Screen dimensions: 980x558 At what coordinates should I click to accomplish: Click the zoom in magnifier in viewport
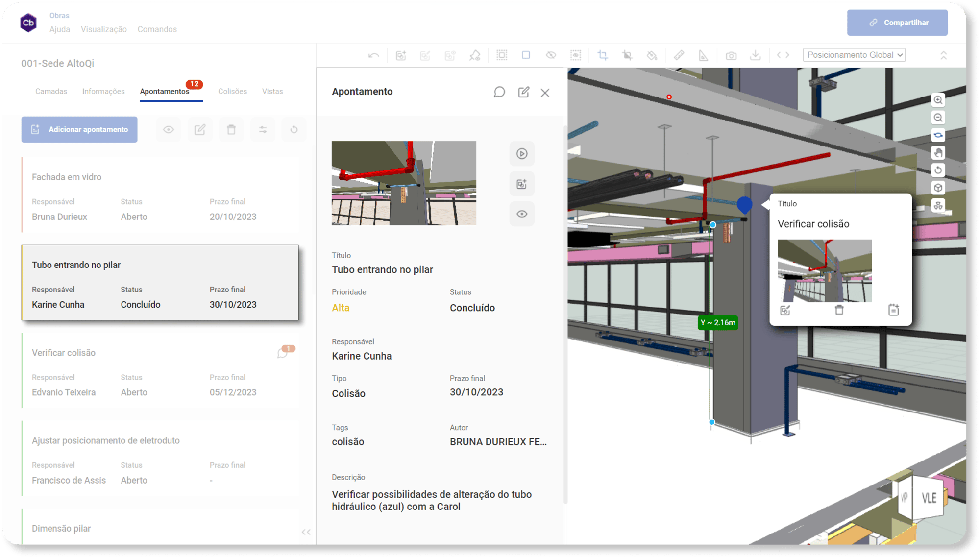(x=938, y=100)
